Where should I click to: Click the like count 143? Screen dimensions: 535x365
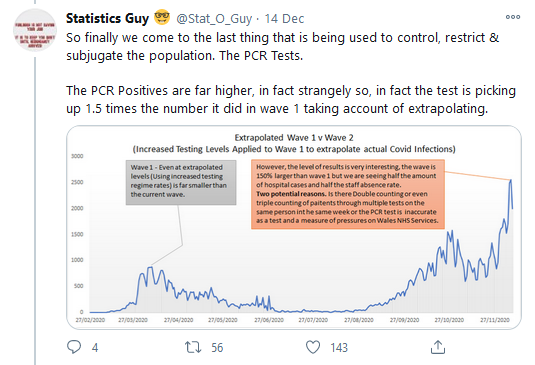(x=339, y=348)
